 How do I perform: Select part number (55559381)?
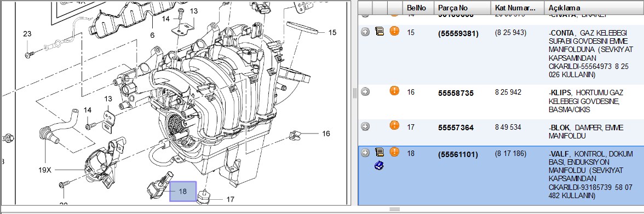pyautogui.click(x=458, y=34)
